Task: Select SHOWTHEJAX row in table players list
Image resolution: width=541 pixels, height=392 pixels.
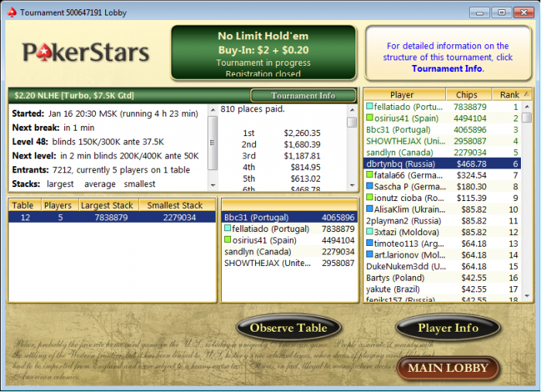Action: pos(289,263)
